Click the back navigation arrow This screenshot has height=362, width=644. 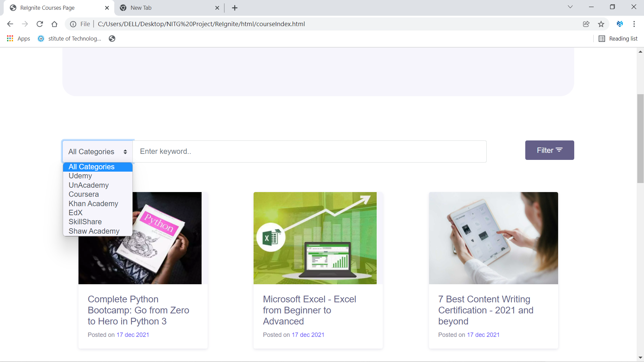tap(10, 24)
